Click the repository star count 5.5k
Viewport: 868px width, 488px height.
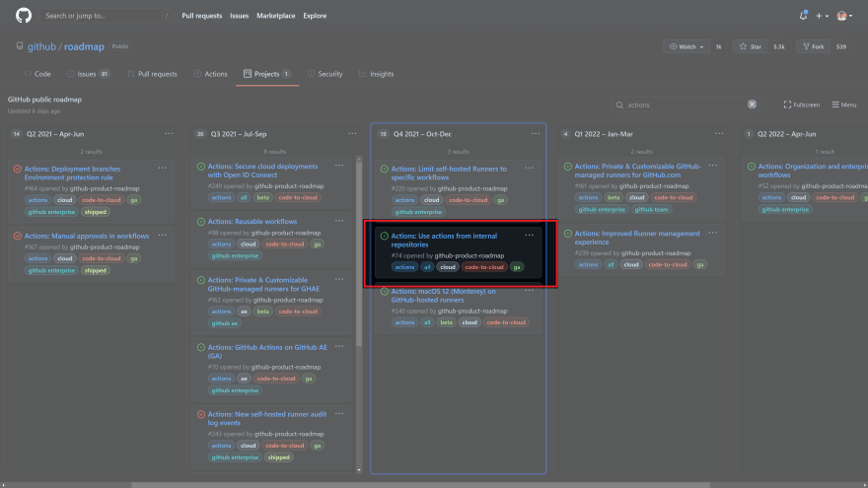[779, 46]
